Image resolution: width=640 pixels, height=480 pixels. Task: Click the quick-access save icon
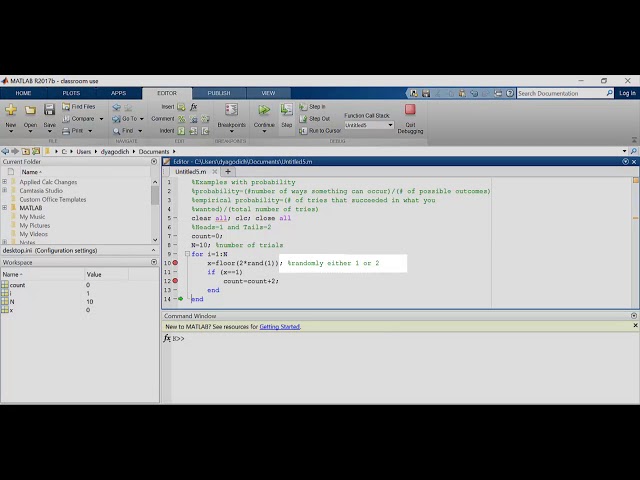(426, 93)
